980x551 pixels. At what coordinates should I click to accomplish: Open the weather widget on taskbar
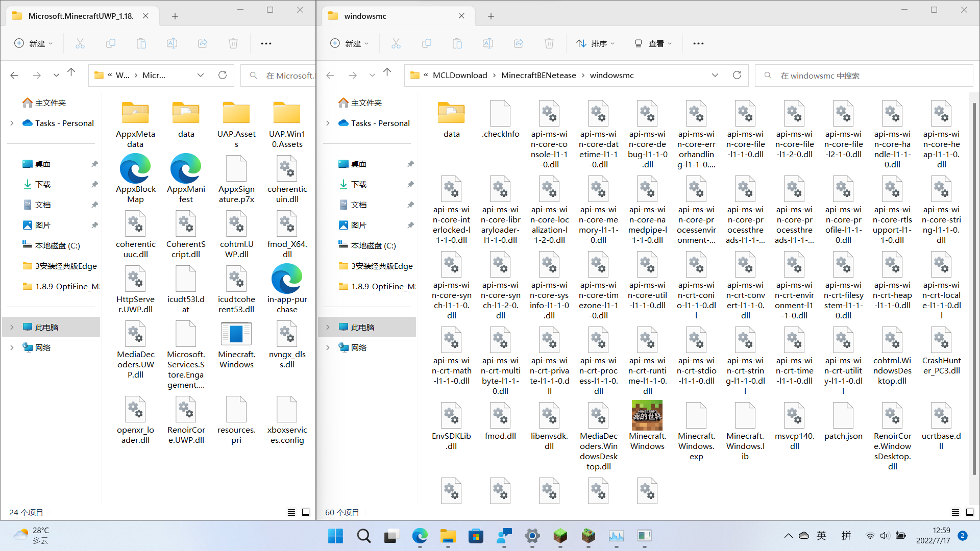pos(31,536)
